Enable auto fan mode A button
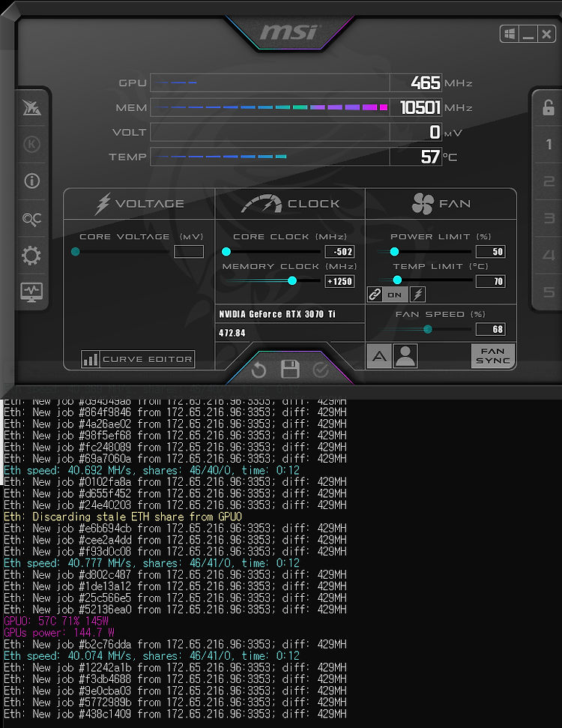 pos(379,356)
